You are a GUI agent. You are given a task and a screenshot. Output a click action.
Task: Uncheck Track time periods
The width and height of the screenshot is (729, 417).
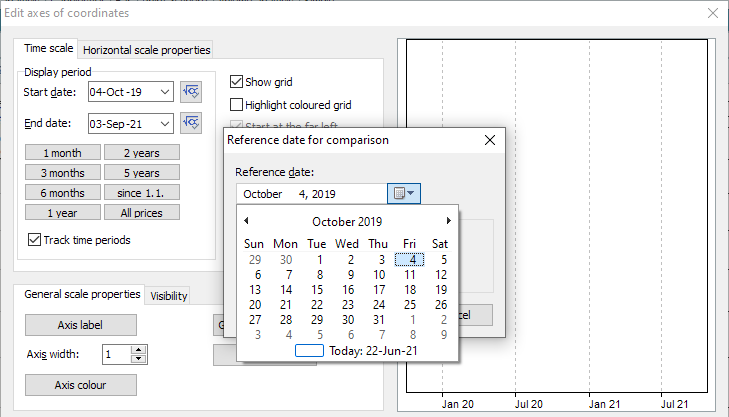click(35, 240)
